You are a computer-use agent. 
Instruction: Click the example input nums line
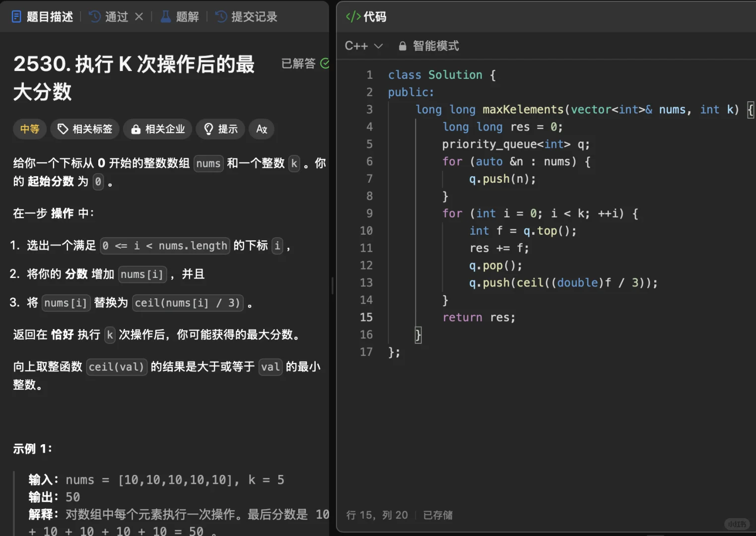tap(156, 480)
